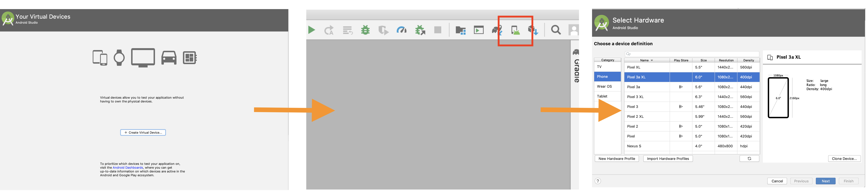Click the Debug app bug icon
868x194 pixels.
tap(365, 30)
